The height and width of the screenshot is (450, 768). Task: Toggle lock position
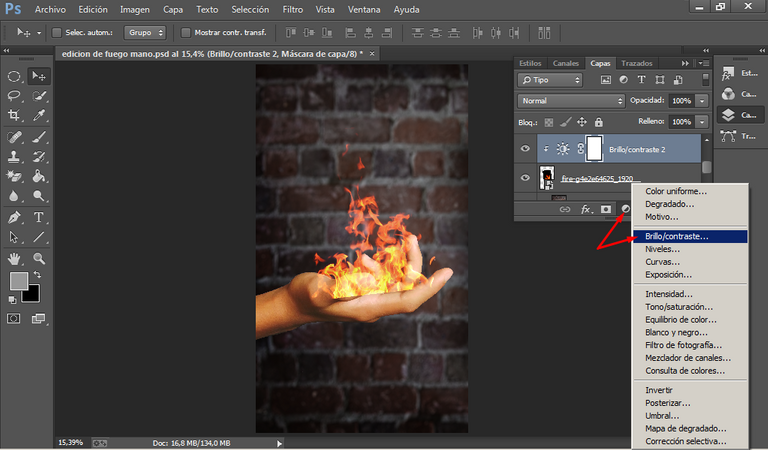click(582, 122)
